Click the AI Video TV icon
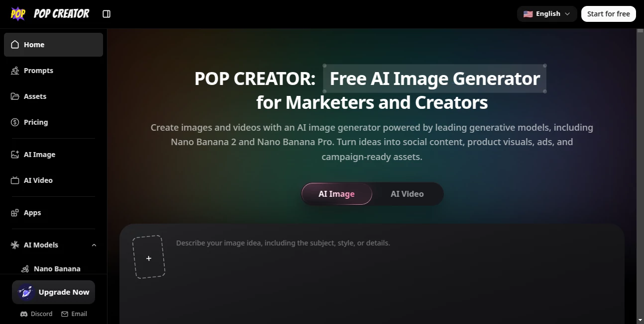 (x=15, y=180)
